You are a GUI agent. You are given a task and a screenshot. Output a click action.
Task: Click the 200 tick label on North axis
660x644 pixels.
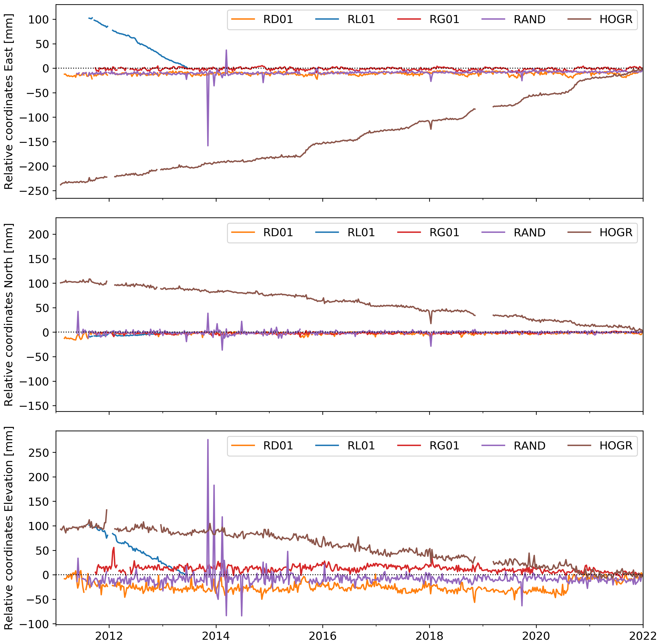pyautogui.click(x=39, y=234)
